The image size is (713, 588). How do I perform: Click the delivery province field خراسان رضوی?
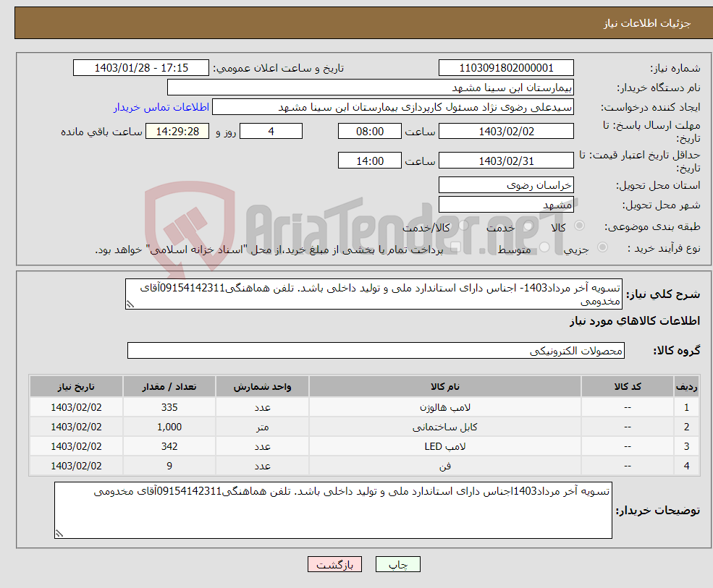point(506,185)
